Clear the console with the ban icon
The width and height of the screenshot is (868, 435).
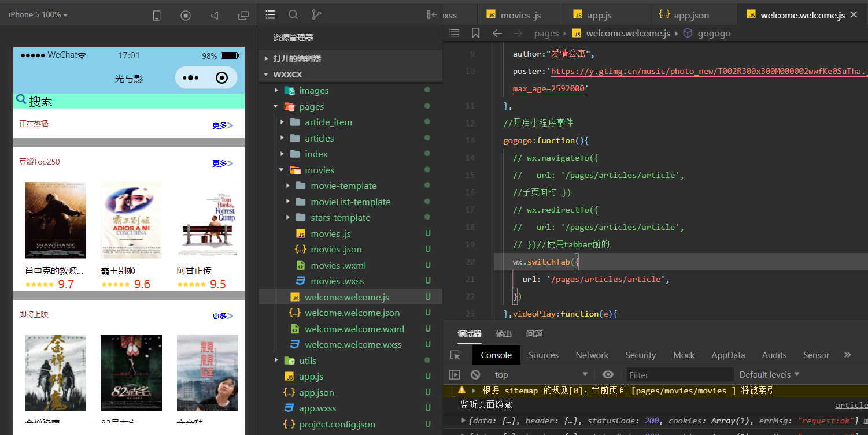tap(475, 374)
